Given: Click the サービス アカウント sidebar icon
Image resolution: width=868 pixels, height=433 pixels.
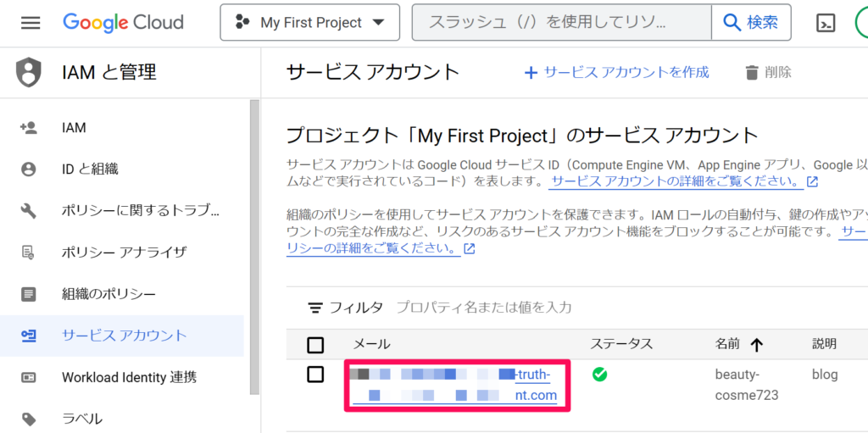Looking at the screenshot, I should coord(28,336).
